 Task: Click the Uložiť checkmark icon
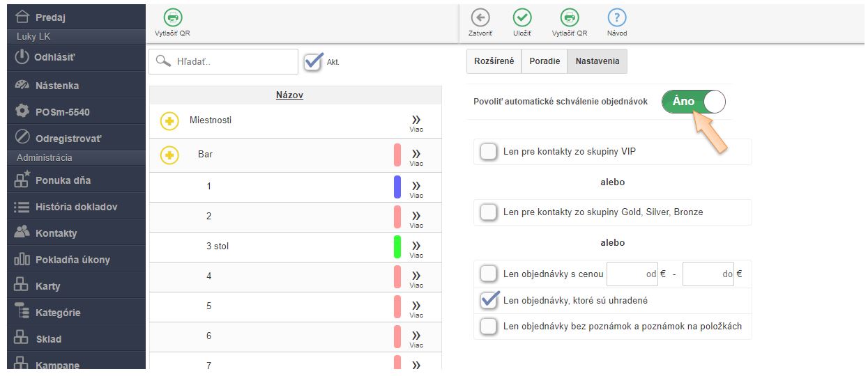[521, 18]
